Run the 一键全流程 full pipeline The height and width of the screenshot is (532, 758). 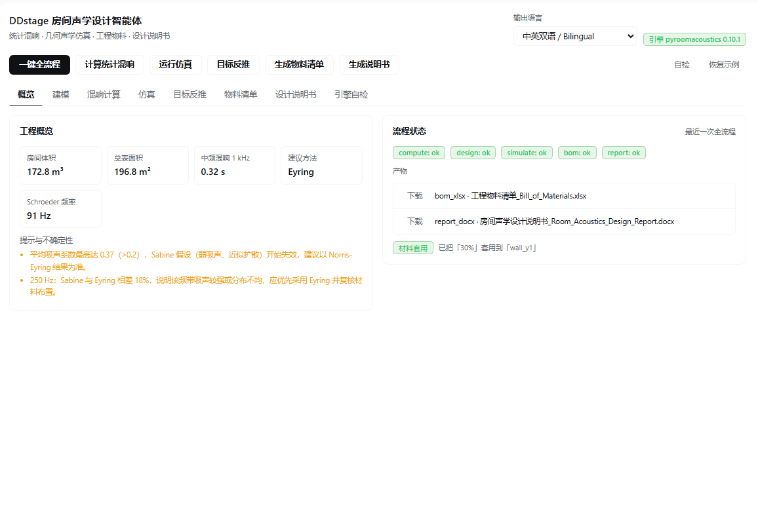(x=39, y=65)
